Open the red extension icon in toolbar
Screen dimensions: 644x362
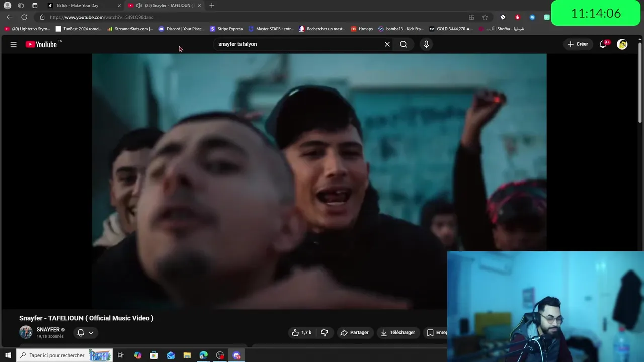pyautogui.click(x=517, y=17)
